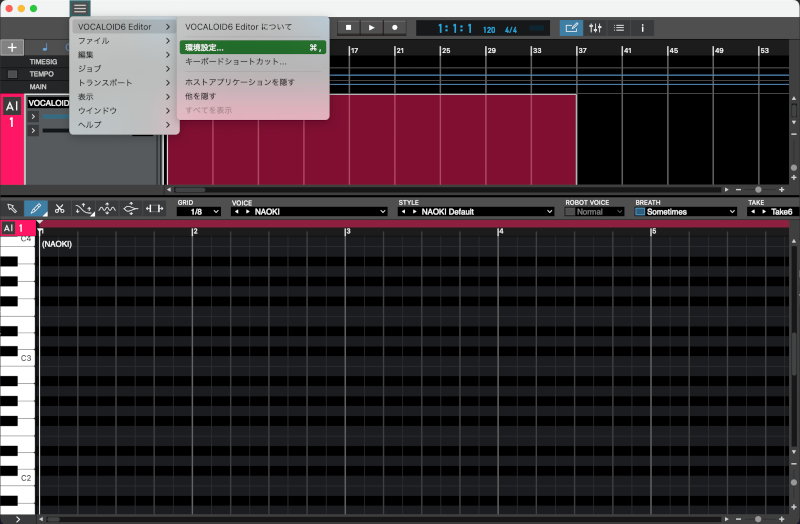Open the ファイル submenu
800x524 pixels.
click(124, 41)
